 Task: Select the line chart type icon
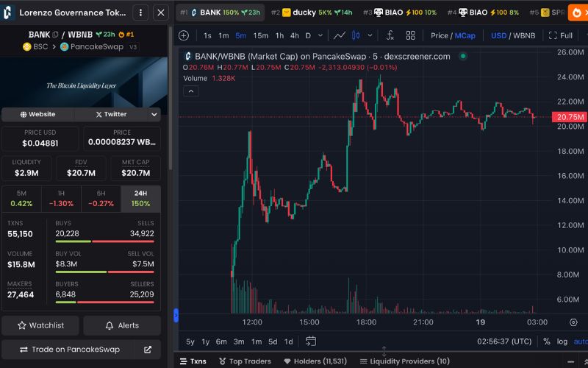[340, 35]
